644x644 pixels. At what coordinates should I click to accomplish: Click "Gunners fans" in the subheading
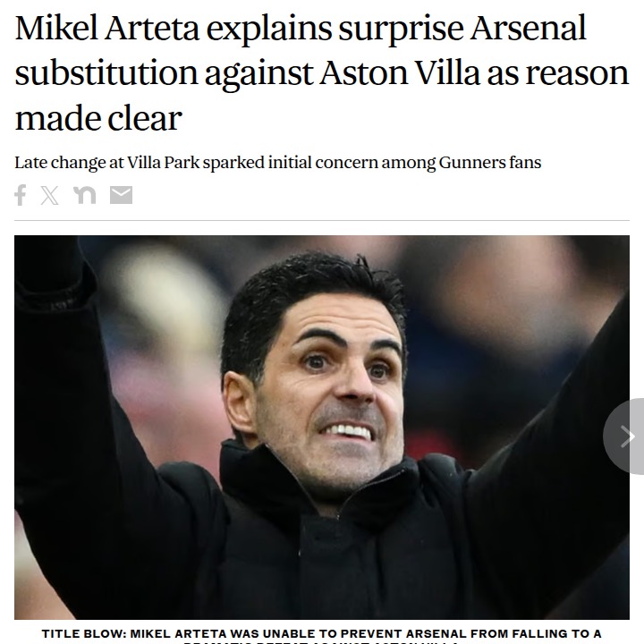tap(496, 164)
